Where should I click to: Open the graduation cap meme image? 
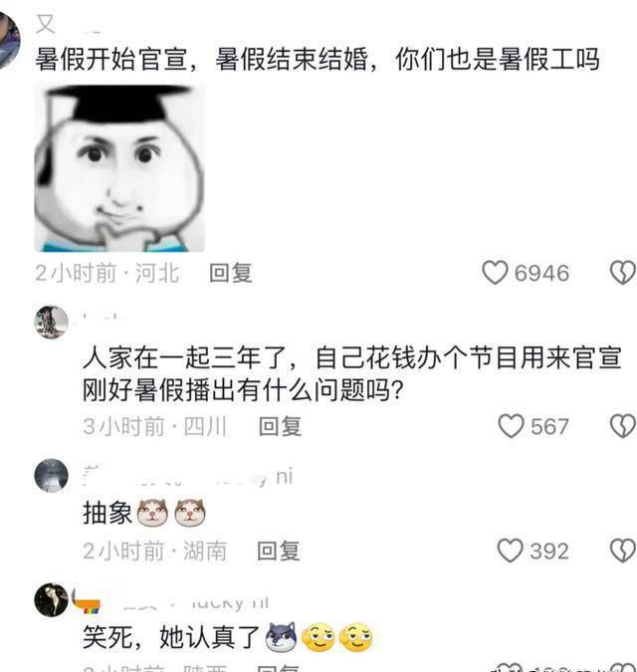119,168
